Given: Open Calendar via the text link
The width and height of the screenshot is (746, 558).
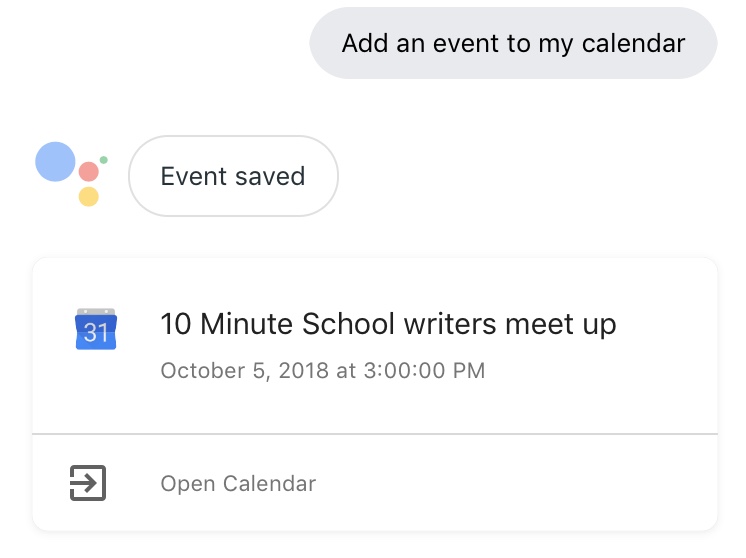Looking at the screenshot, I should (x=238, y=484).
